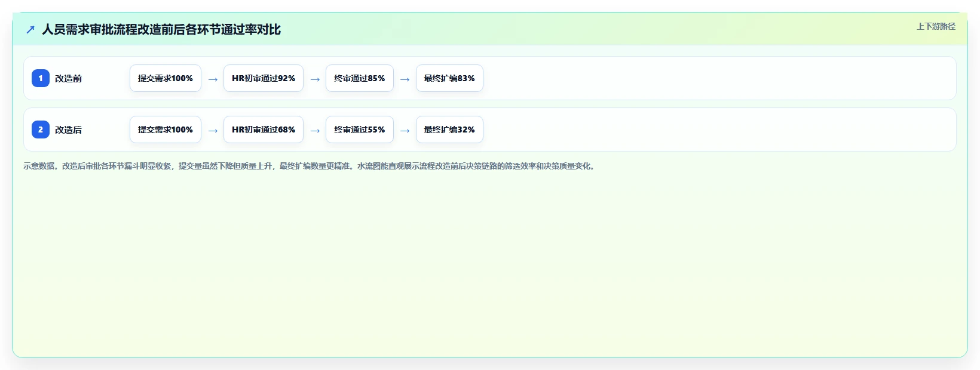Screen dimensions: 980x370
Task: Click the 提交需求100% node in 改造前 row
Action: point(166,78)
